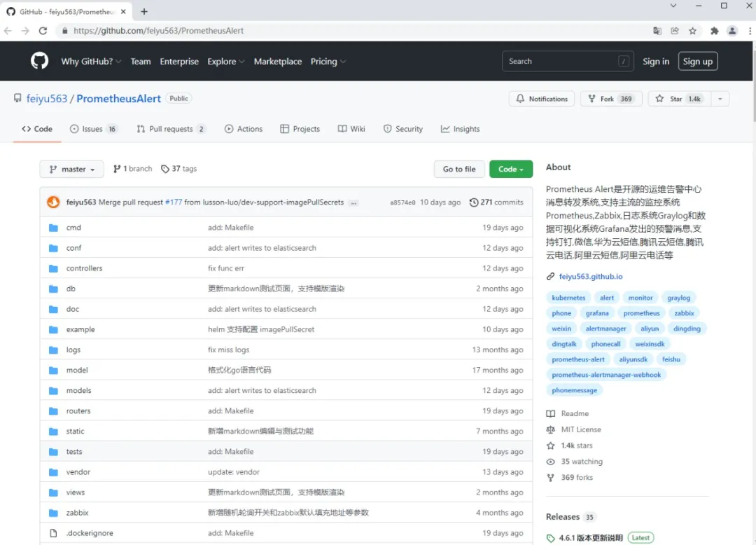
Task: Open the logs folder
Action: click(73, 350)
